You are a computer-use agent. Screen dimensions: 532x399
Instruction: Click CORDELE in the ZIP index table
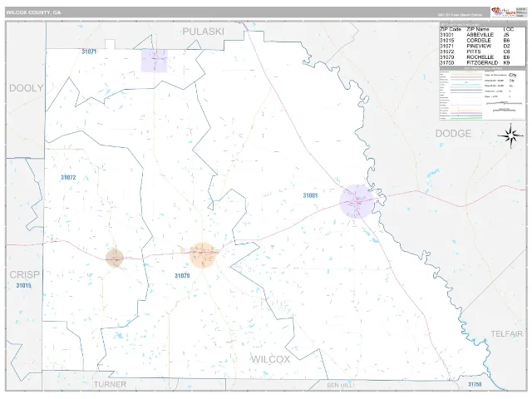click(x=479, y=41)
